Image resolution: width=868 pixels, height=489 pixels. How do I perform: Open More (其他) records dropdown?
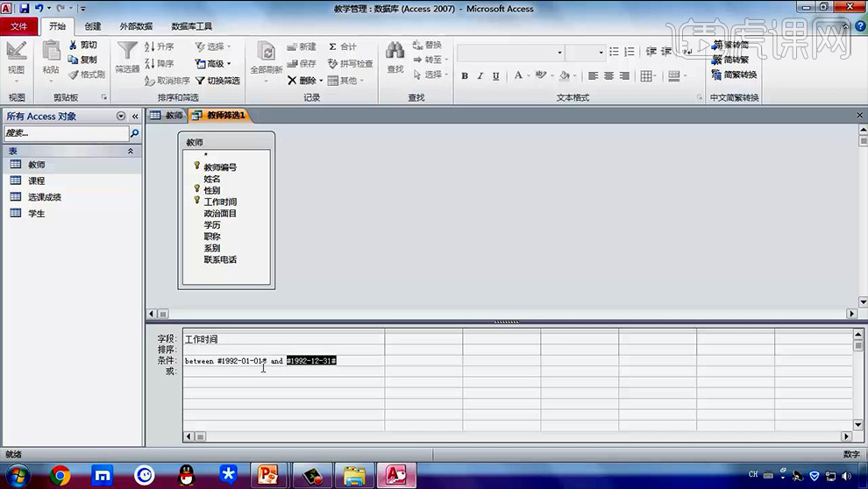point(345,81)
